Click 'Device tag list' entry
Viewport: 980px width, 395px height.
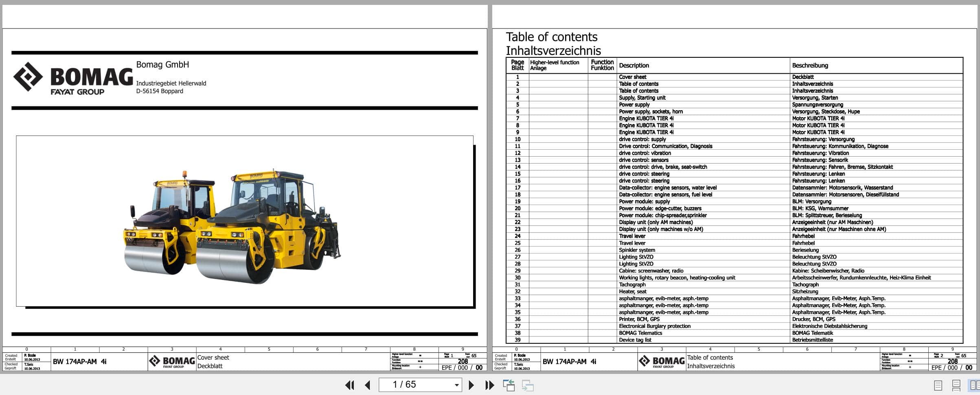635,340
